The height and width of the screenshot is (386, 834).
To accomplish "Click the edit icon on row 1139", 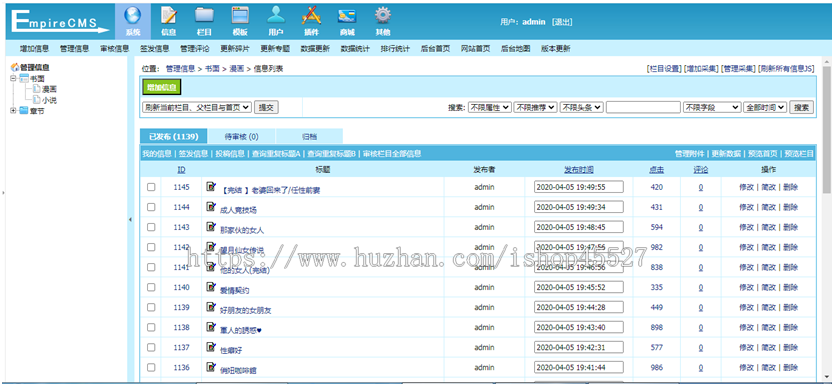I will [x=211, y=307].
